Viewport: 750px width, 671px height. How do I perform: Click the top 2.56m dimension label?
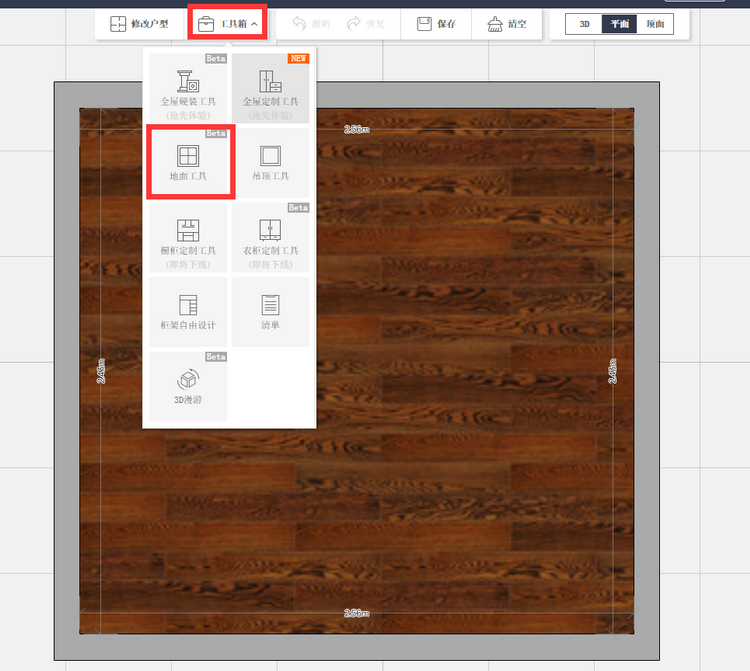[357, 130]
